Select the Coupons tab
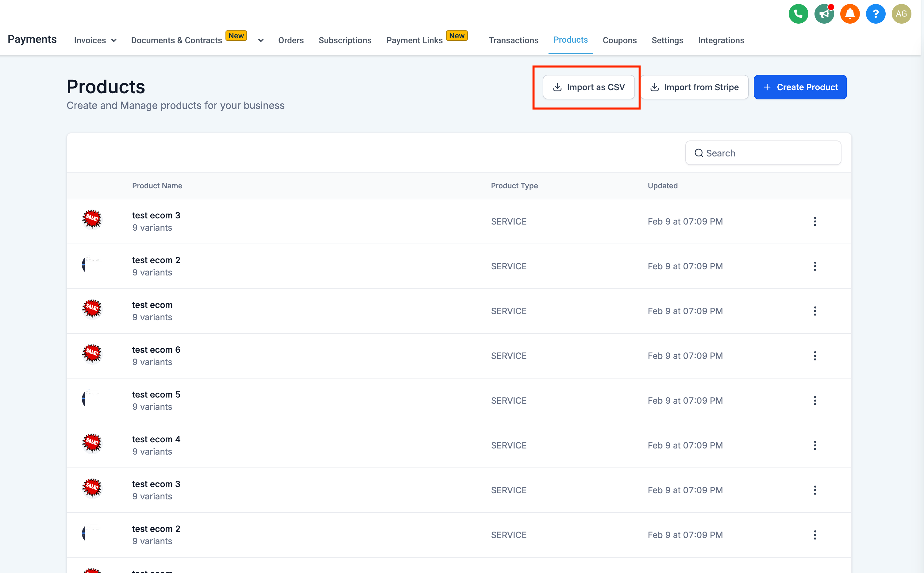The image size is (924, 573). (619, 40)
